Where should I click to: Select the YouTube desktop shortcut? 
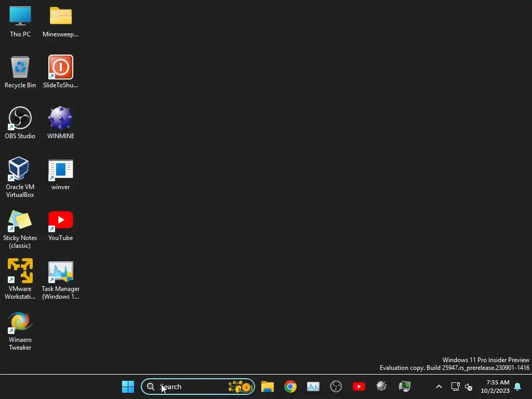60,225
